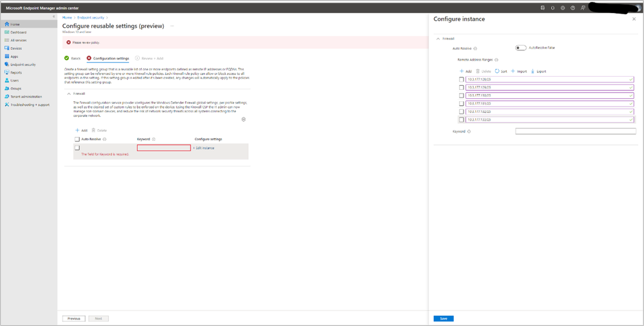Check the last address range row checkbox

462,119
